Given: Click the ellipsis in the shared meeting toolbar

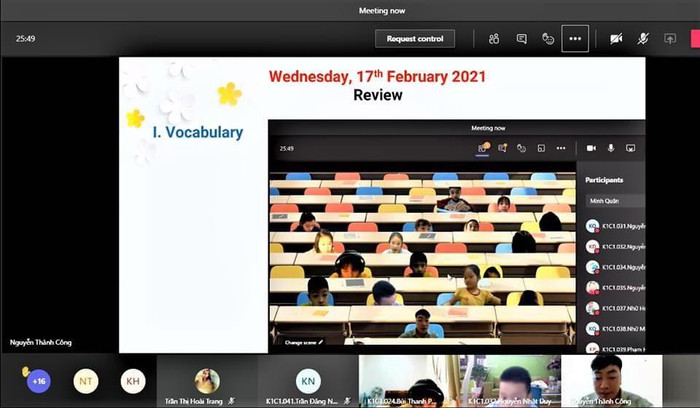Looking at the screenshot, I should tap(559, 148).
